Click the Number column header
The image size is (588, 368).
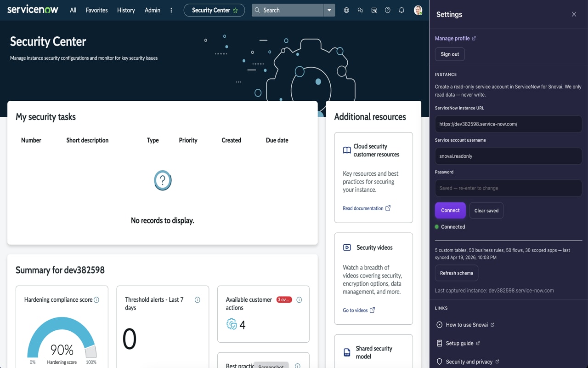(x=31, y=140)
